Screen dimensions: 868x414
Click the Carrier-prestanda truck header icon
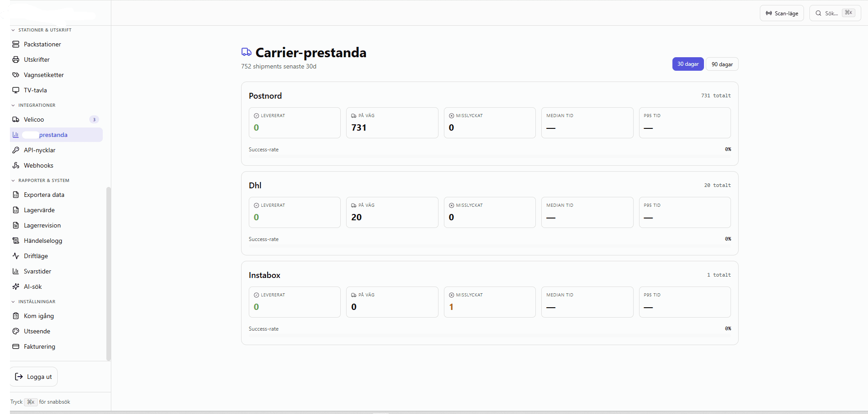tap(246, 52)
